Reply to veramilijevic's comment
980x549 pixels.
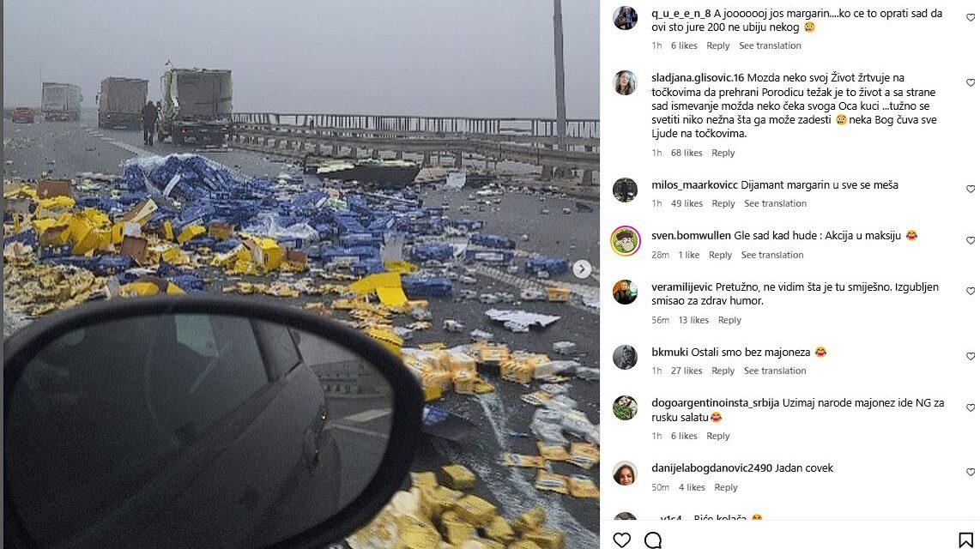[x=729, y=320]
